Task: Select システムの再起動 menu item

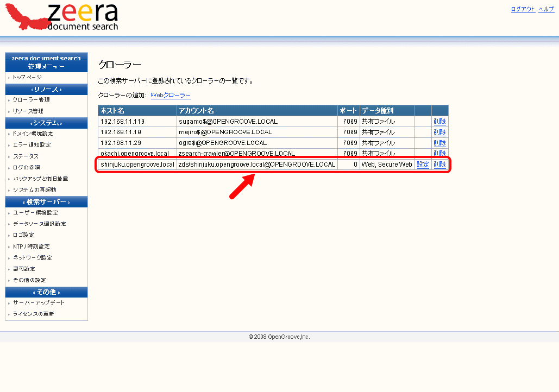Action: [x=35, y=190]
